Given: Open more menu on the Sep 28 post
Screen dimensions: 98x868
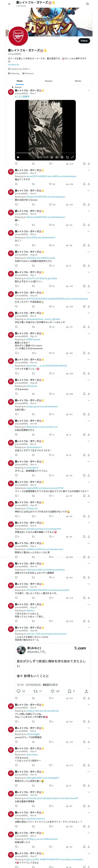Looking at the screenshot, I should coord(89,628).
